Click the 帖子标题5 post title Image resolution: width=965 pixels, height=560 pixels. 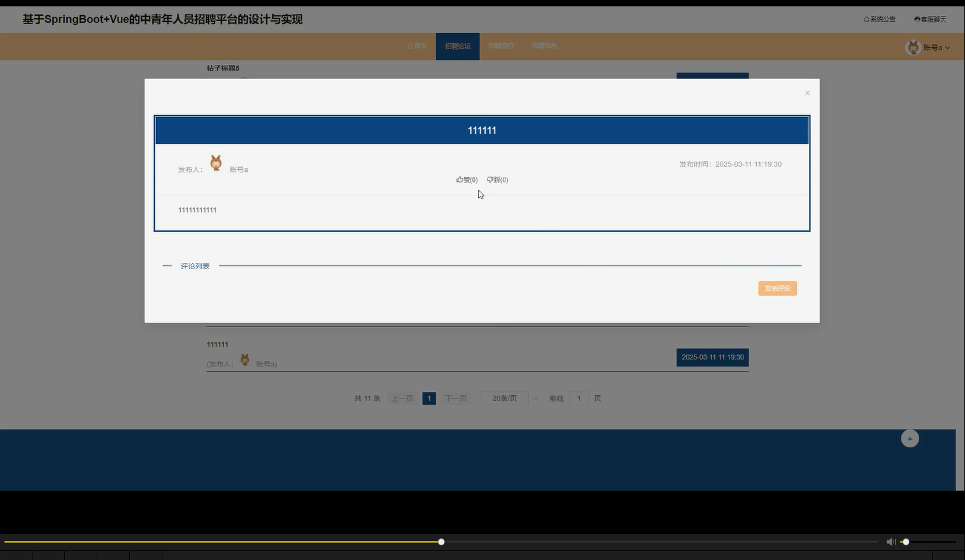223,68
